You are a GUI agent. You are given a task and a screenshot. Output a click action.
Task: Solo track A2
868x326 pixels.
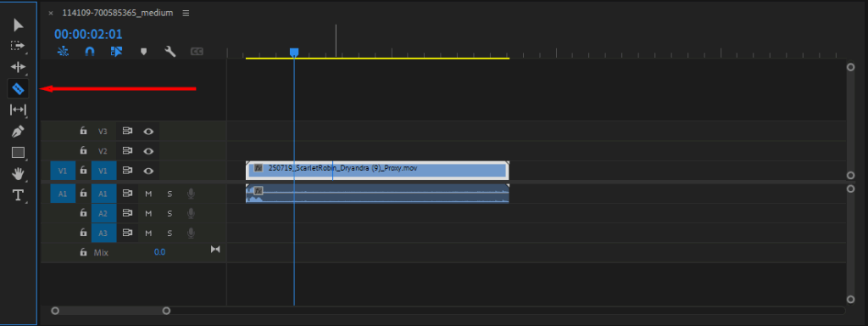point(170,213)
